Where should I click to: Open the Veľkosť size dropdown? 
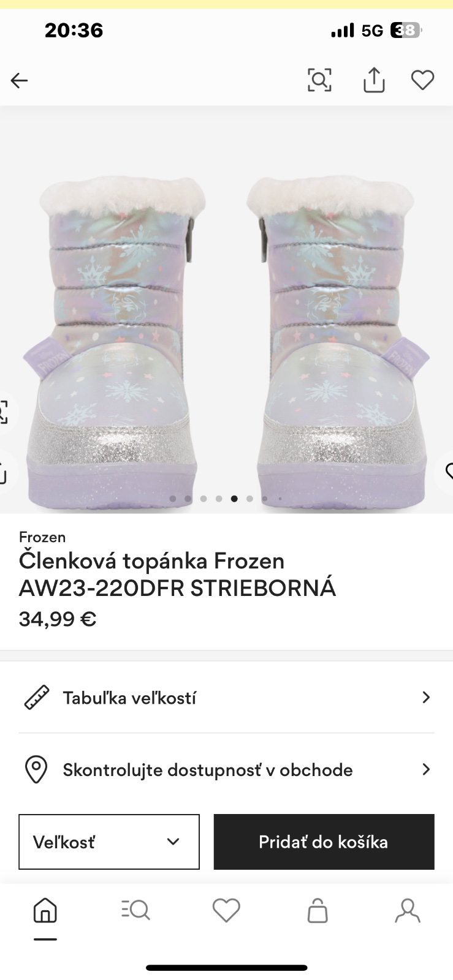click(x=109, y=842)
